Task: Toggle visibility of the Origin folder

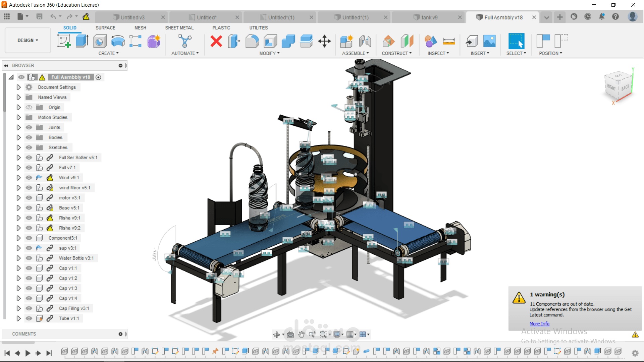Action: (29, 107)
